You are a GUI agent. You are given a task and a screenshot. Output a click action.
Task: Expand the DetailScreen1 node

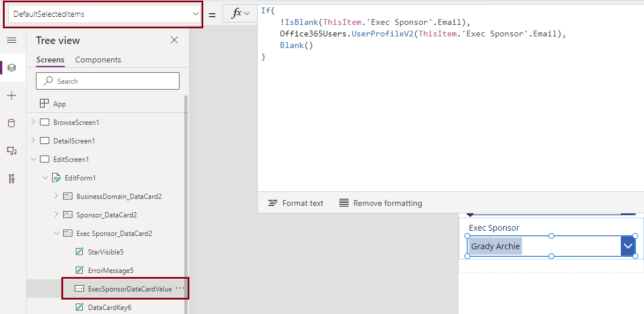tap(33, 141)
